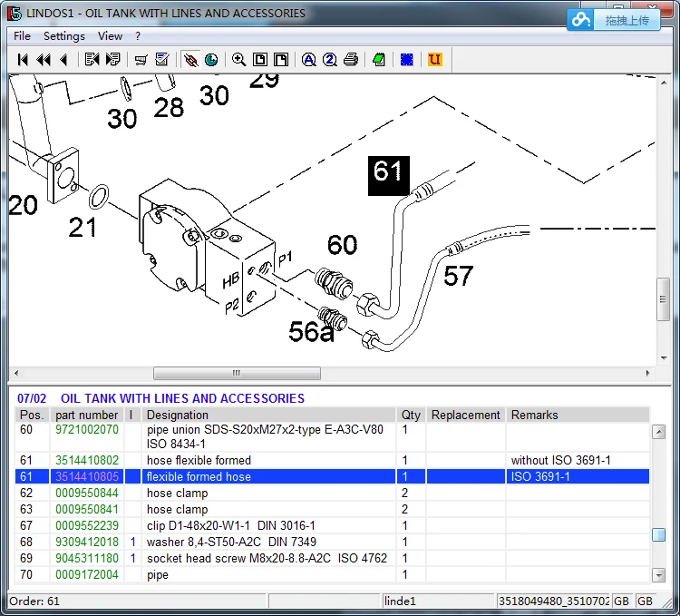Click callout 56a in the drawing
680x616 pixels.
[311, 332]
